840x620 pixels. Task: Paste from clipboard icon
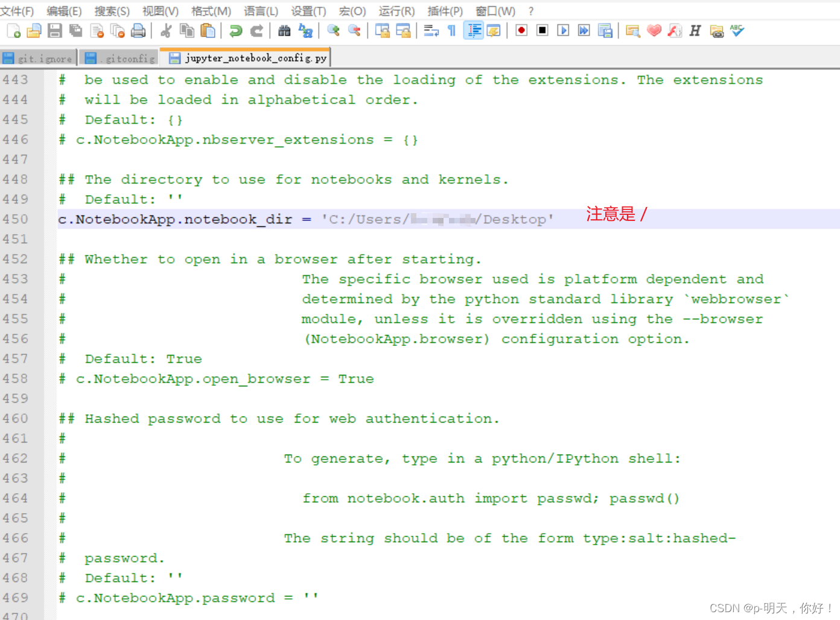click(x=208, y=31)
